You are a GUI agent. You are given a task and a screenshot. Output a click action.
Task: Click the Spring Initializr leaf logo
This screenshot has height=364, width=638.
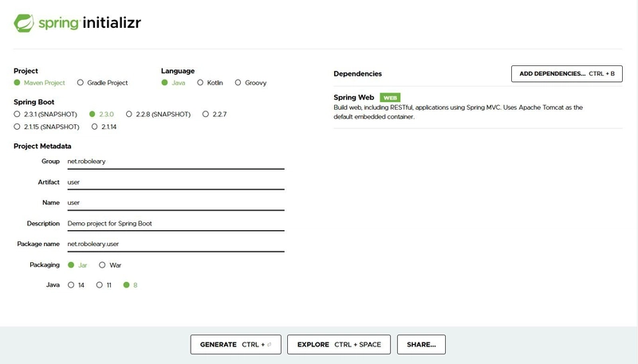tap(24, 23)
